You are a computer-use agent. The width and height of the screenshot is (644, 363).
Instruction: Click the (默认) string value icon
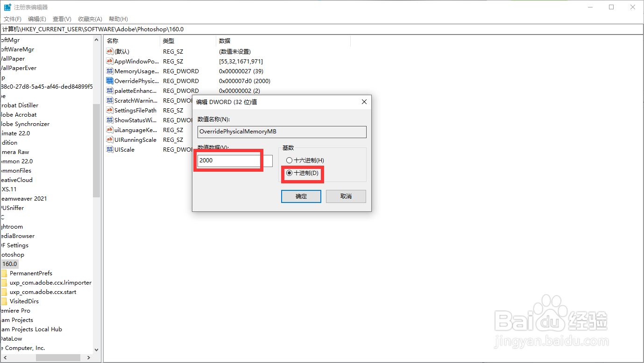[110, 51]
